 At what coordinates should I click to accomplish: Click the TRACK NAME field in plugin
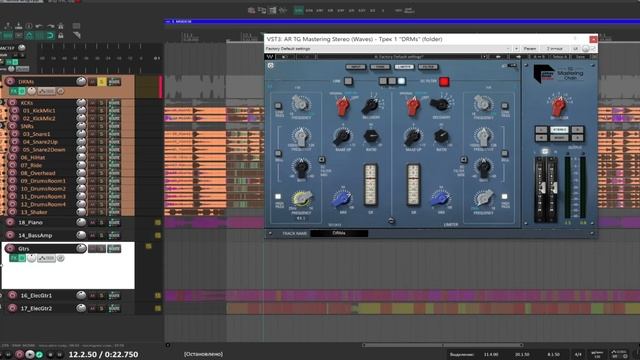[x=339, y=233]
